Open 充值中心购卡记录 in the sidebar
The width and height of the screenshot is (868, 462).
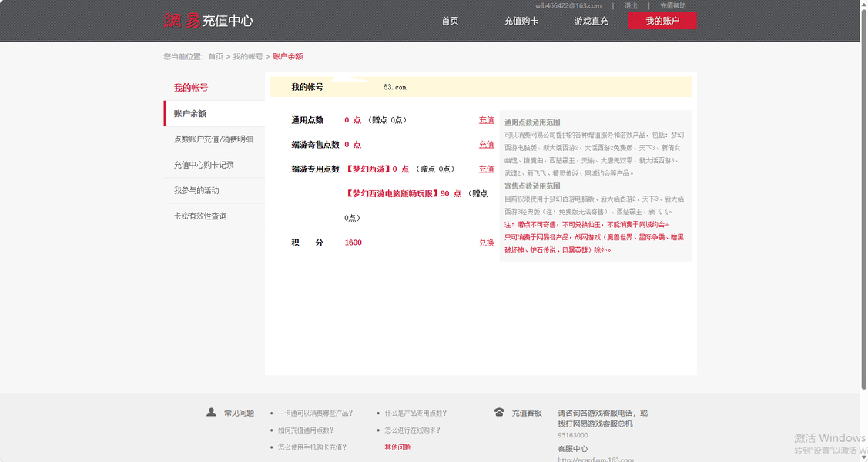(214, 165)
